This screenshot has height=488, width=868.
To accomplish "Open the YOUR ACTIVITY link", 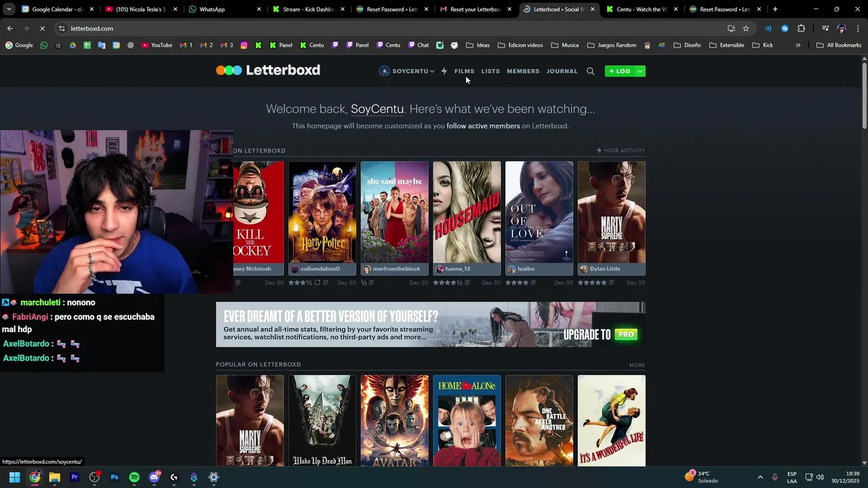I will coord(620,150).
